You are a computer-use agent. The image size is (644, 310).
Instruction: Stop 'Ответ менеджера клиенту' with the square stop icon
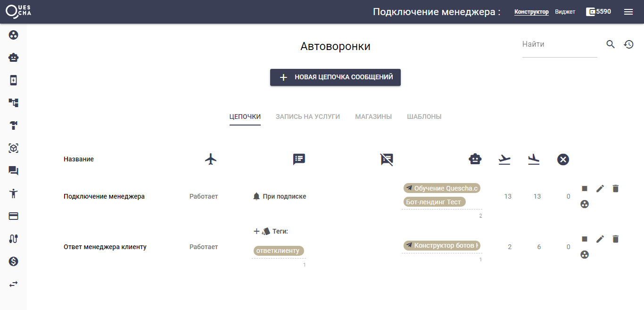(585, 239)
